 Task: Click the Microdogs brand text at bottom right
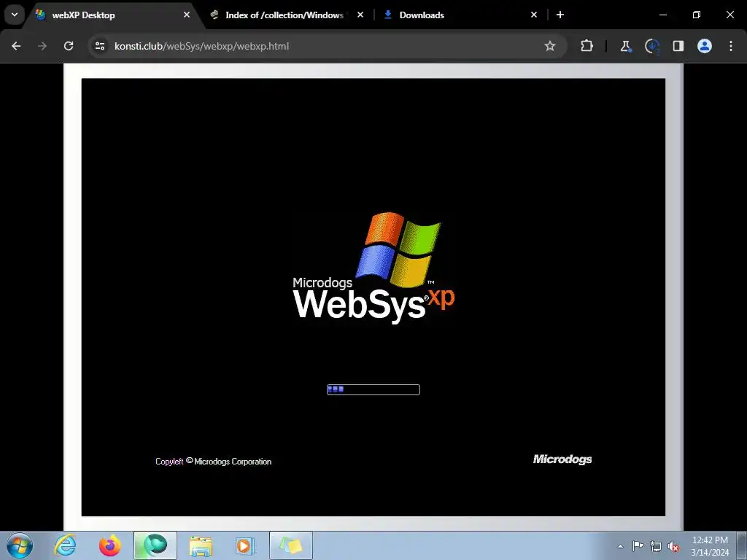[562, 459]
